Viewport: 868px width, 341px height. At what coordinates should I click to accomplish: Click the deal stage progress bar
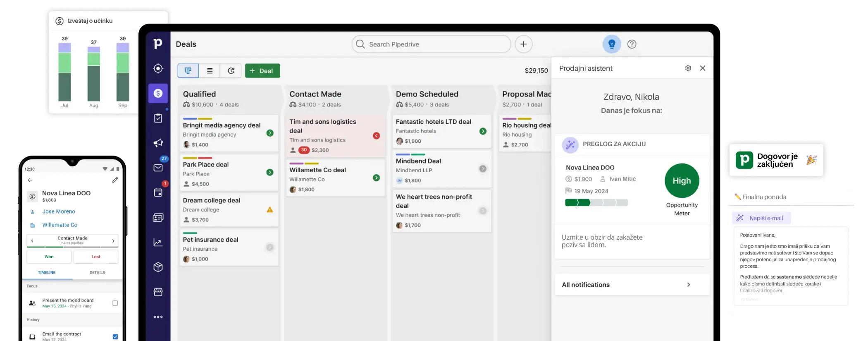(596, 202)
